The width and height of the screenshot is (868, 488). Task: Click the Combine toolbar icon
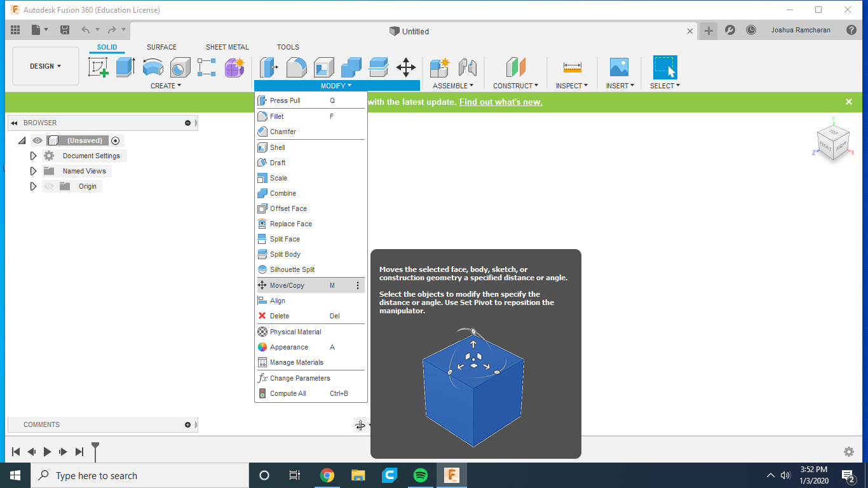(x=351, y=67)
